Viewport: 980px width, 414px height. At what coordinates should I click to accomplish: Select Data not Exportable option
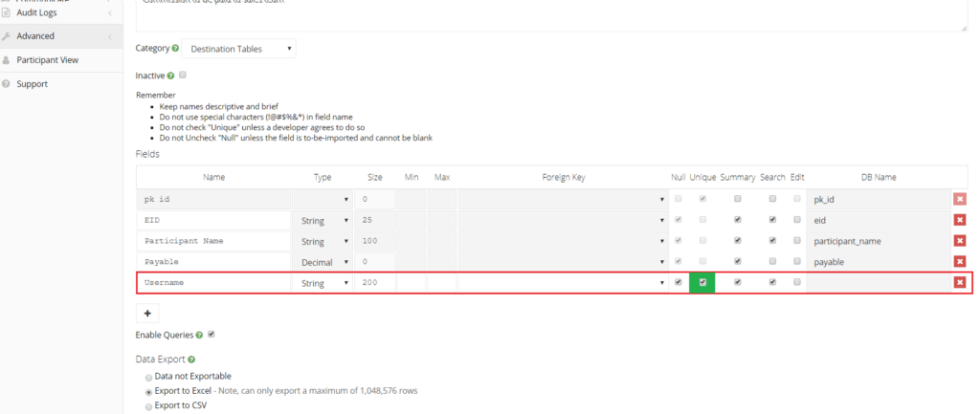coord(148,377)
